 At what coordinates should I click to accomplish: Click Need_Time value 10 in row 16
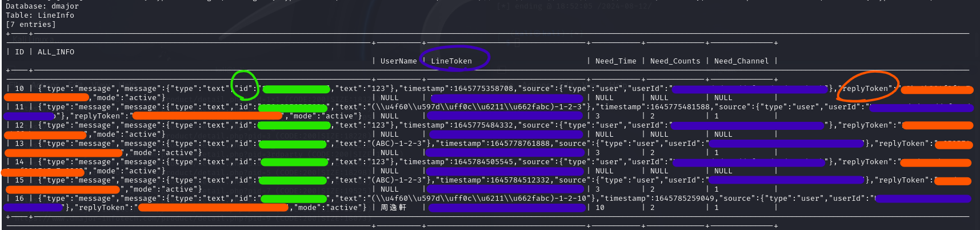point(600,208)
